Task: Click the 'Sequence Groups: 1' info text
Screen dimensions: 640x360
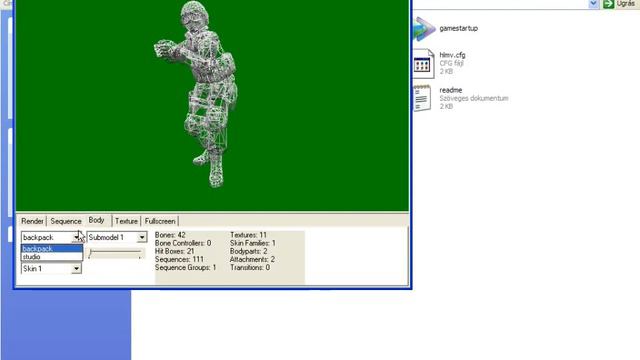Action: (185, 268)
